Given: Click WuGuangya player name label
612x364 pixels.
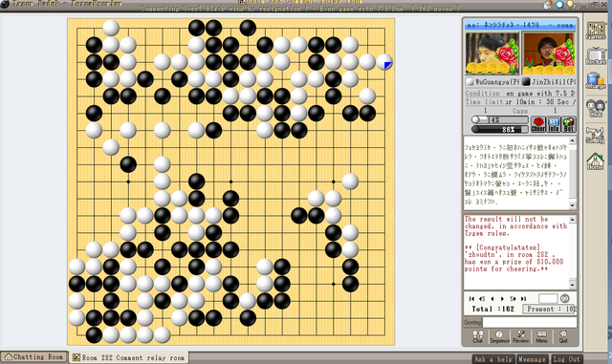Looking at the screenshot, I should (x=492, y=82).
